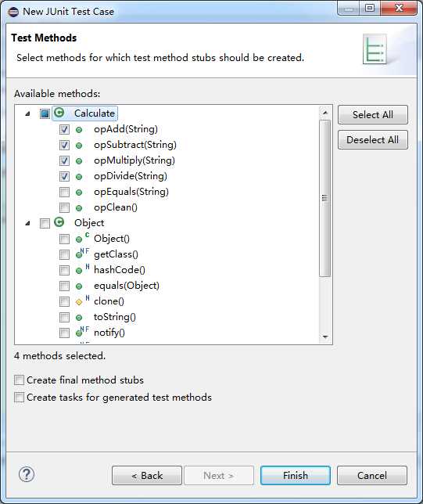This screenshot has width=423, height=504.
Task: Click the Select All button
Action: coord(373,115)
